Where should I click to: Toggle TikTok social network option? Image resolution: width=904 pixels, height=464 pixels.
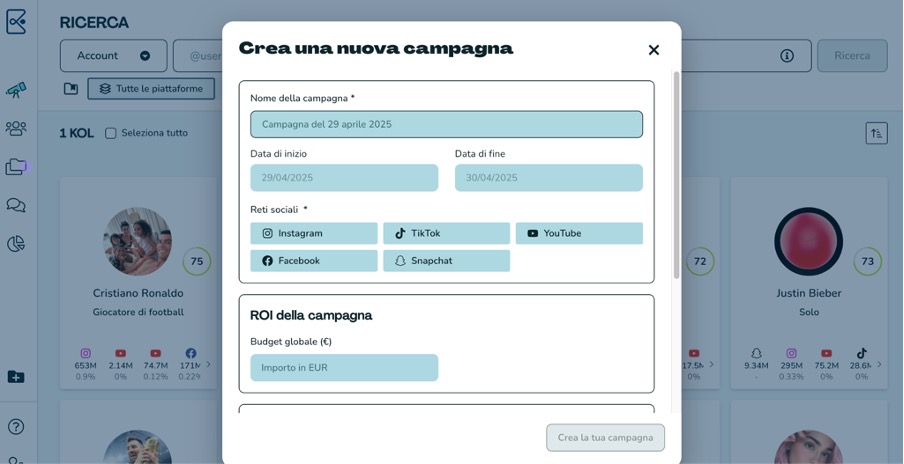(446, 234)
